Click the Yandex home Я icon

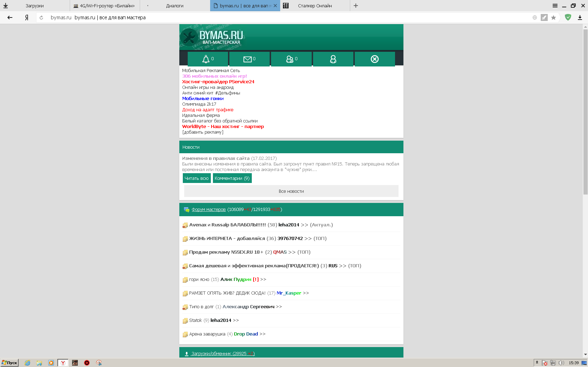pyautogui.click(x=27, y=17)
